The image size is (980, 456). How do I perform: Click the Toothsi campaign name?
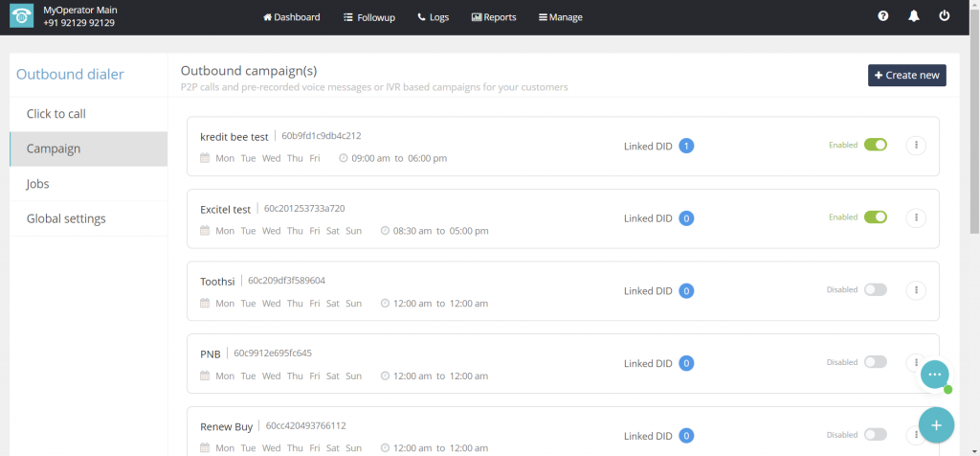tap(217, 282)
